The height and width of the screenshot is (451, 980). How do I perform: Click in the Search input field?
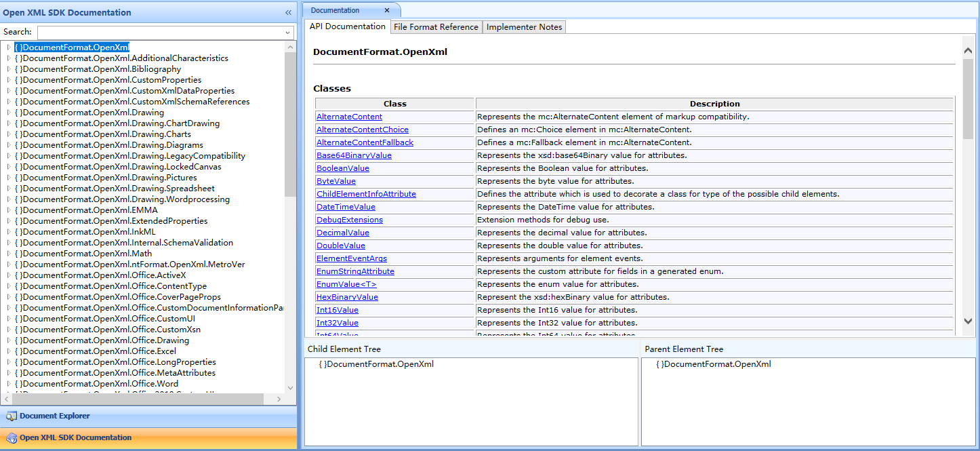pyautogui.click(x=159, y=33)
